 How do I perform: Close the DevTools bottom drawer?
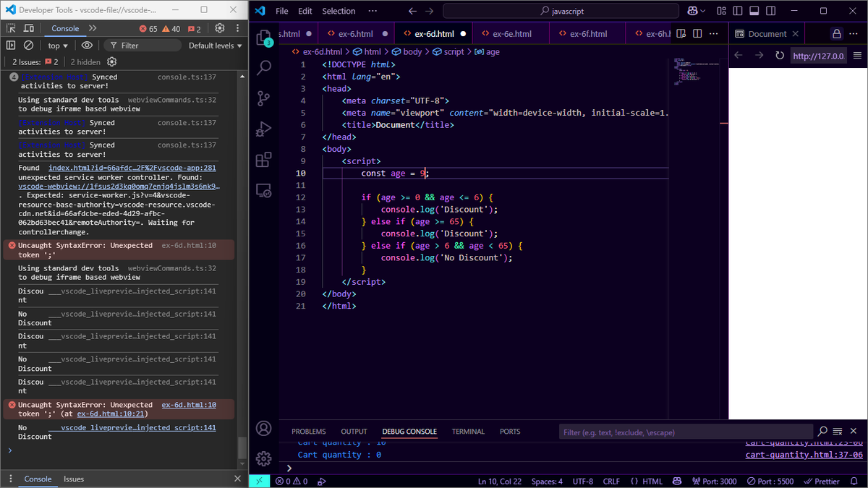237,479
